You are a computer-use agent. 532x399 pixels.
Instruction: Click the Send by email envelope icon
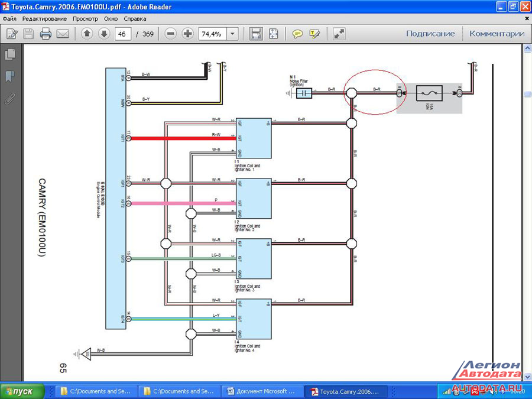tap(63, 34)
